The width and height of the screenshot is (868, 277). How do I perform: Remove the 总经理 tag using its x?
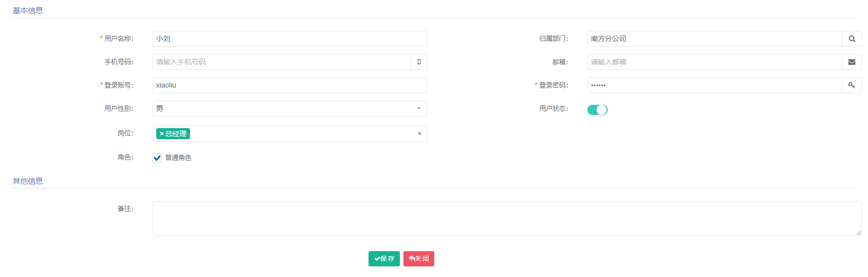point(162,134)
